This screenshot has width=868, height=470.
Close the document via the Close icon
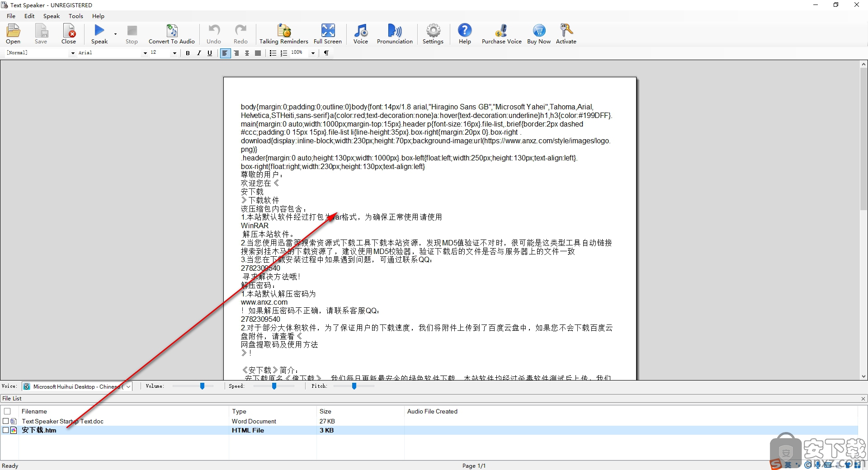coord(69,34)
